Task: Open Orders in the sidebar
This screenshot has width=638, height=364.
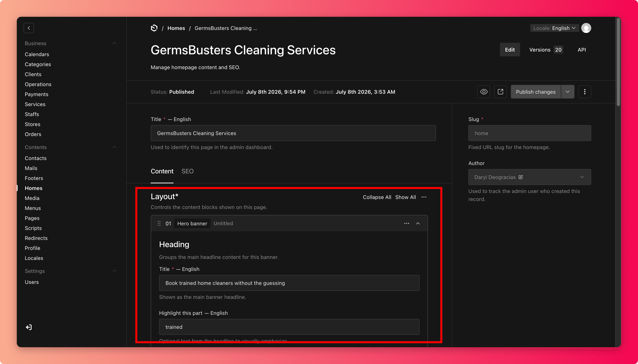Action: [33, 134]
